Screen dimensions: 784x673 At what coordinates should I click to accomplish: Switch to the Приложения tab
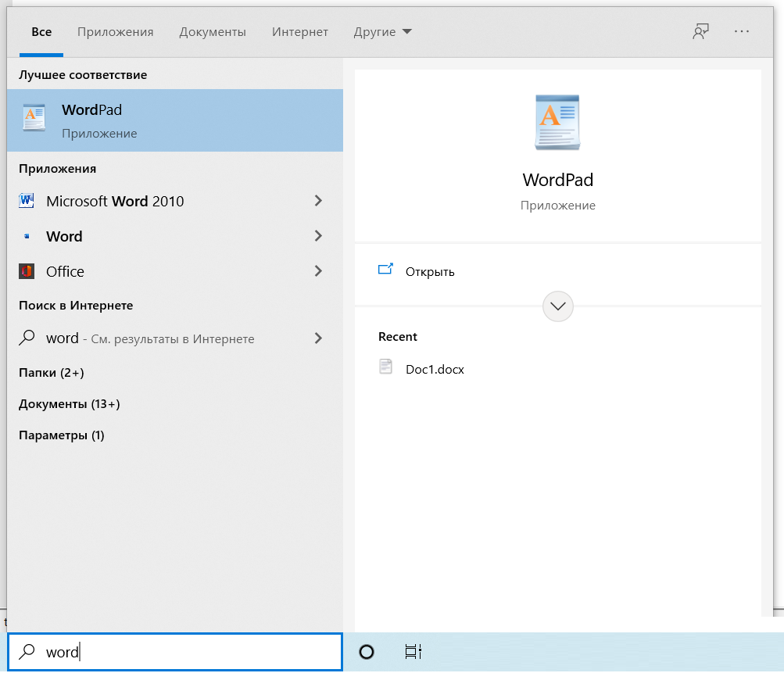(115, 32)
